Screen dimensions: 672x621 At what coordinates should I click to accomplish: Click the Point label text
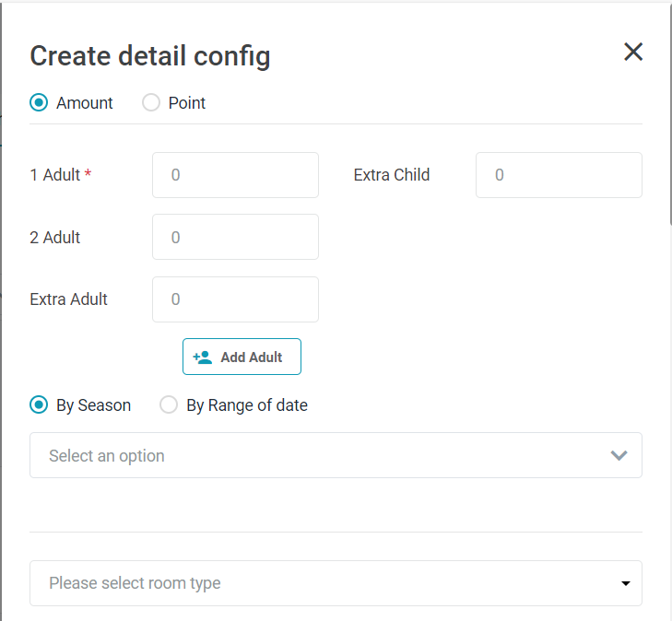pyautogui.click(x=187, y=103)
